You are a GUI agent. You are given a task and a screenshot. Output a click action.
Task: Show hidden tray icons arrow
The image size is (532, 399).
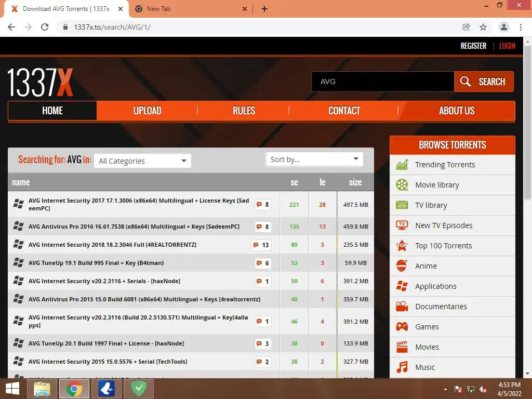(445, 389)
